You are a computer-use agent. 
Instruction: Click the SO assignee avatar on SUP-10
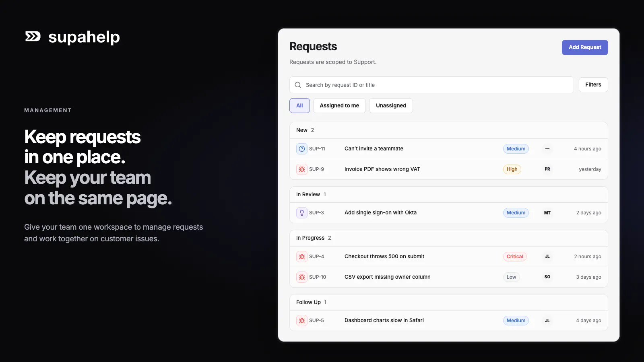[x=547, y=277]
